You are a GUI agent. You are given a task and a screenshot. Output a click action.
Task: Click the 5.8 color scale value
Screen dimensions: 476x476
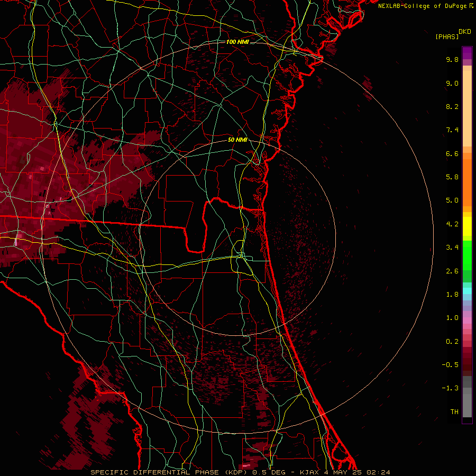click(452, 177)
